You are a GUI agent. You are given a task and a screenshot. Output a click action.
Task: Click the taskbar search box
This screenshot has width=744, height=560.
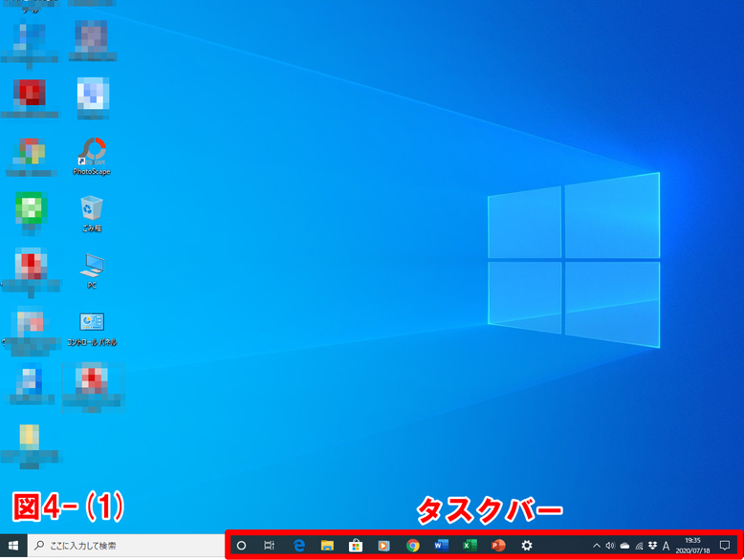point(125,546)
